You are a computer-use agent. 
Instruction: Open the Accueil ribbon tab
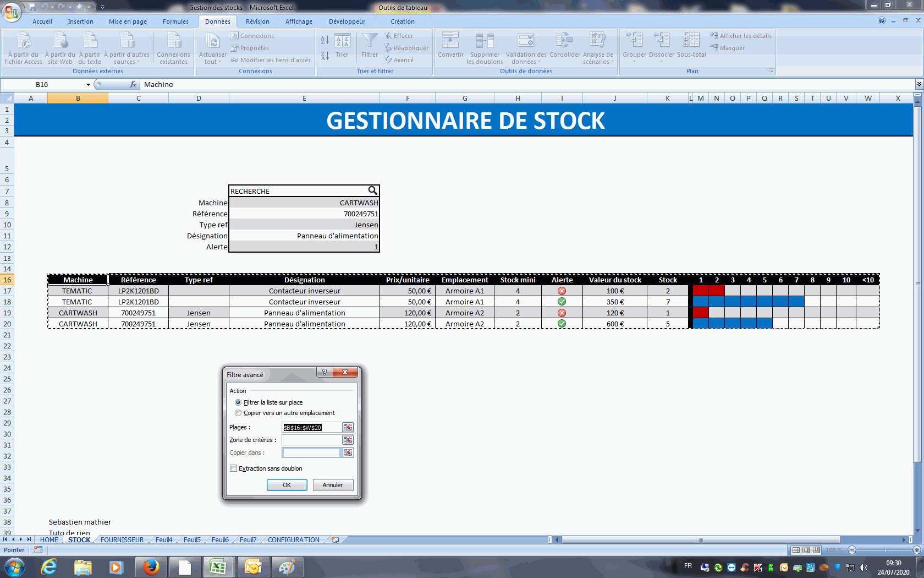pyautogui.click(x=42, y=21)
